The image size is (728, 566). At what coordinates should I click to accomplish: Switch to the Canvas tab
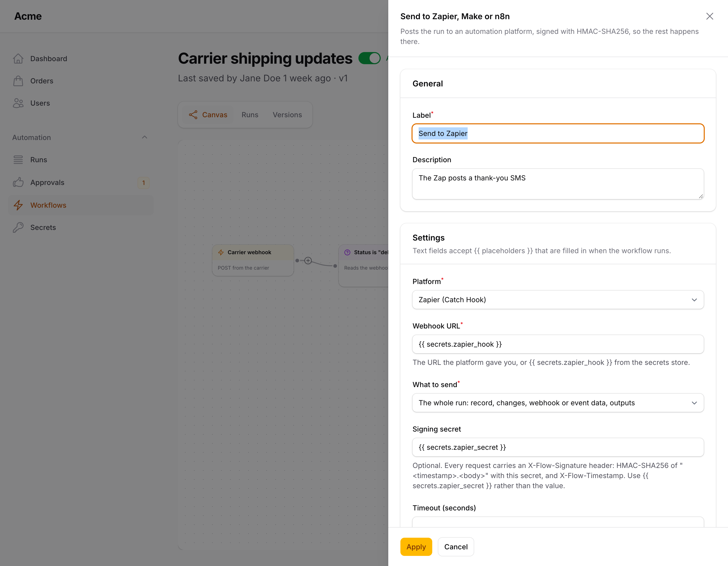(x=208, y=115)
